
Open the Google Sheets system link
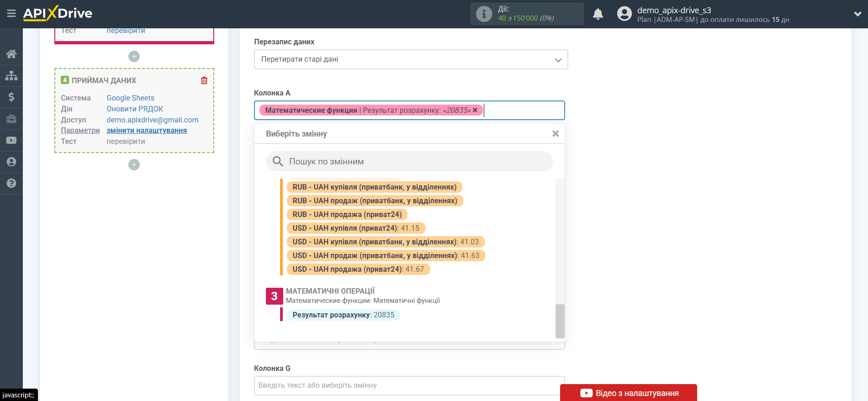[130, 98]
